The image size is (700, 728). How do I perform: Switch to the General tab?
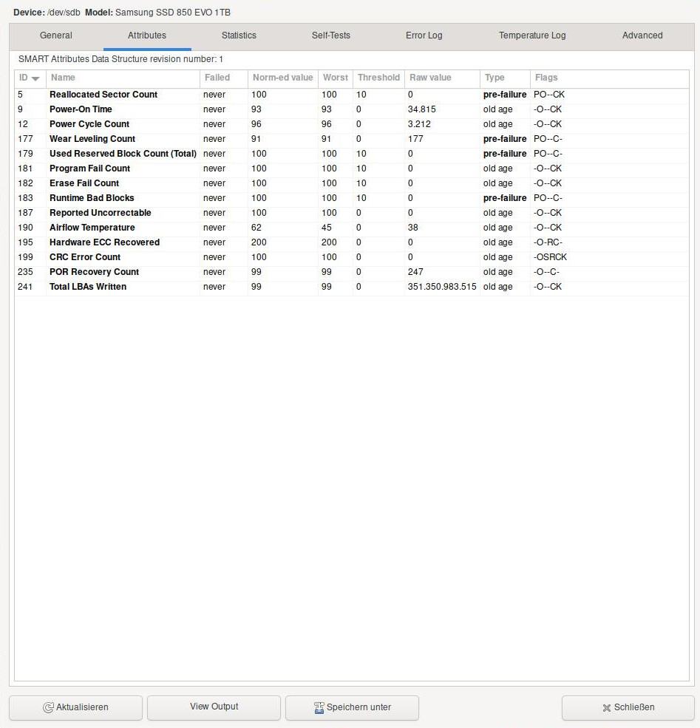(55, 35)
